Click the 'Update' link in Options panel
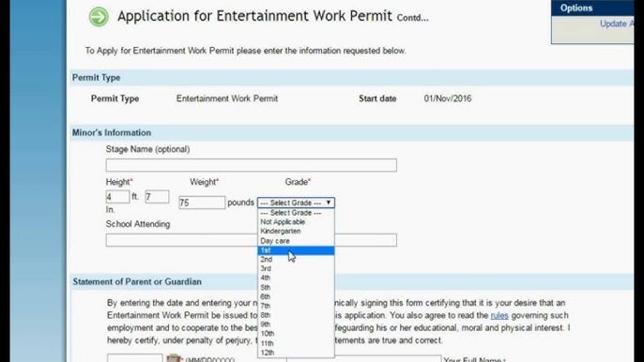This screenshot has height=362, width=644. [x=617, y=23]
